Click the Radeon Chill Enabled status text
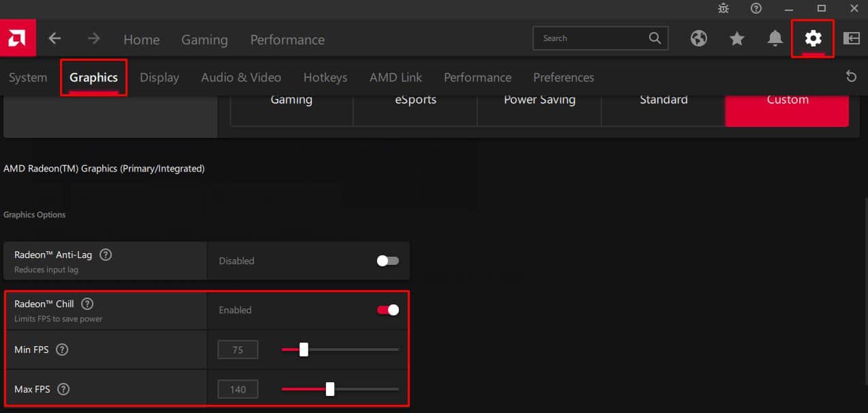This screenshot has width=868, height=413. tap(235, 310)
